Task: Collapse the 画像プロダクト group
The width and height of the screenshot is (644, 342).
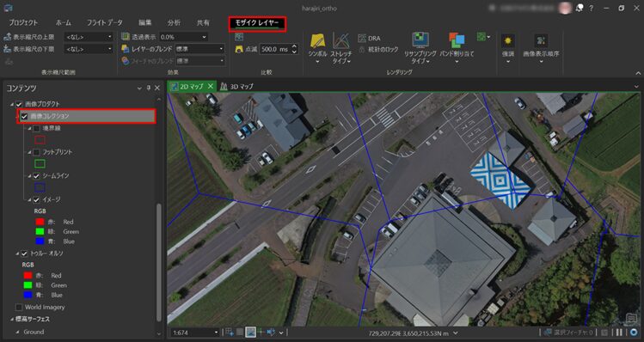Action: (x=12, y=104)
